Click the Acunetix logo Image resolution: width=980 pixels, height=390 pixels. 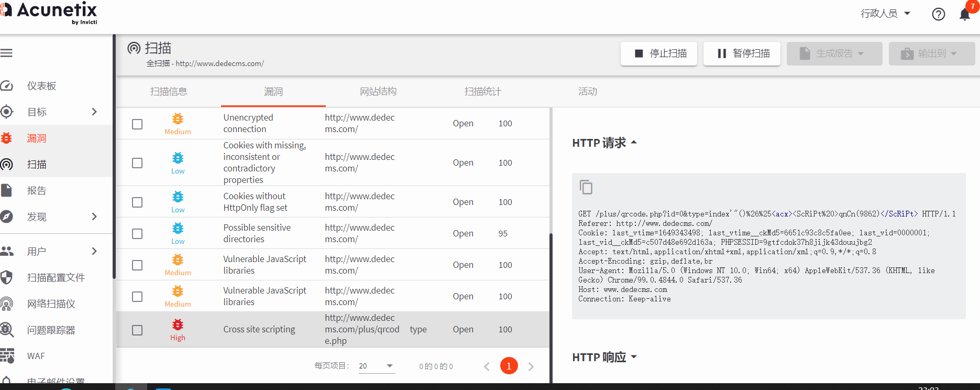point(50,13)
